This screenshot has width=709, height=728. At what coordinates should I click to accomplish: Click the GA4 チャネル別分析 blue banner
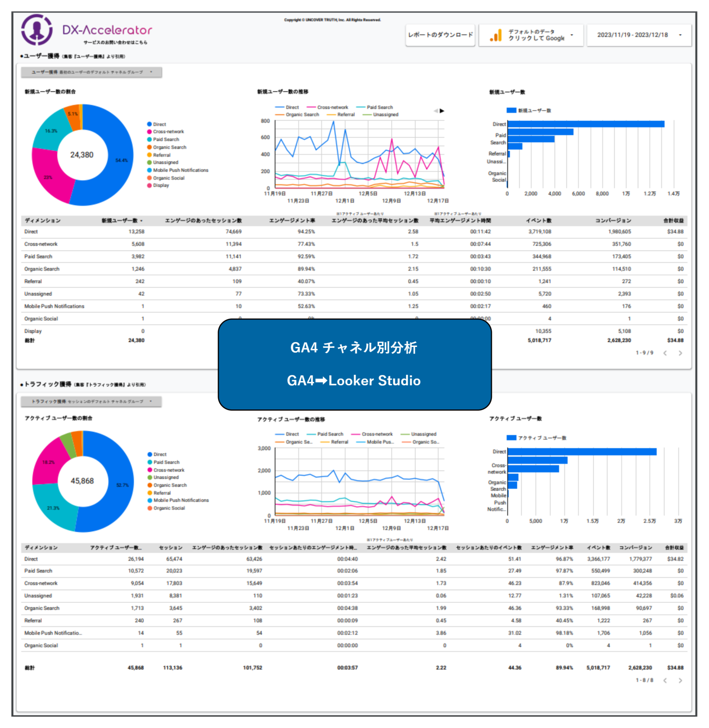coord(354,364)
